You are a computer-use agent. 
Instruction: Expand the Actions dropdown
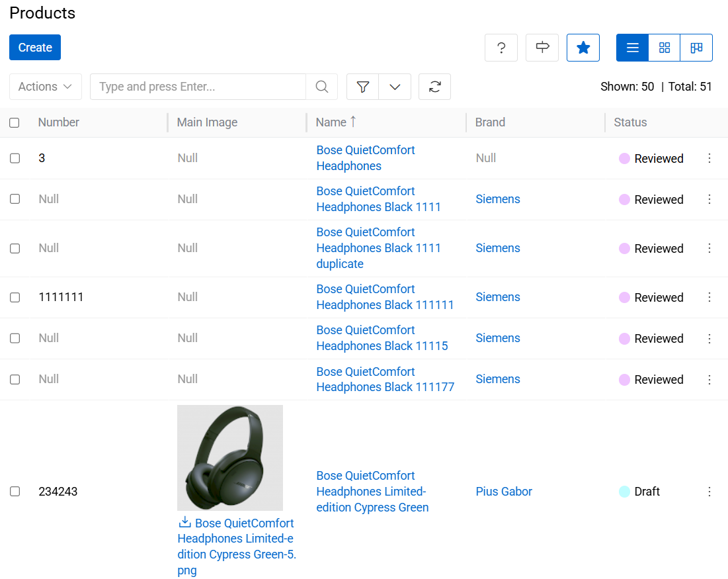pos(45,87)
